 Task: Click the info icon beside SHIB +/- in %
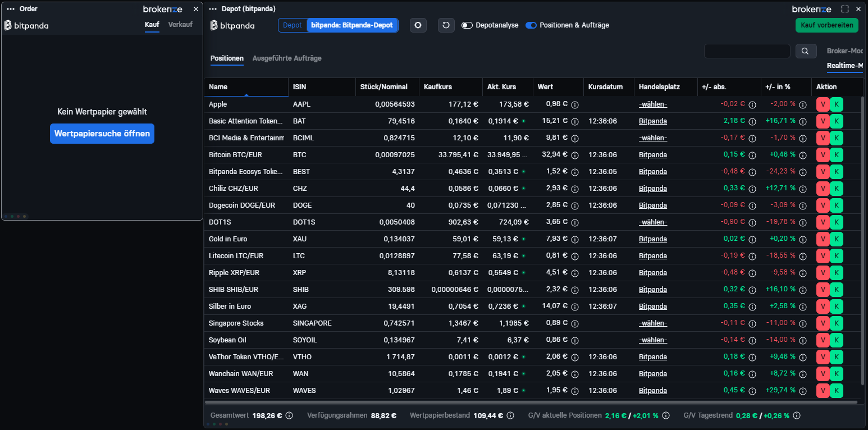click(x=803, y=290)
